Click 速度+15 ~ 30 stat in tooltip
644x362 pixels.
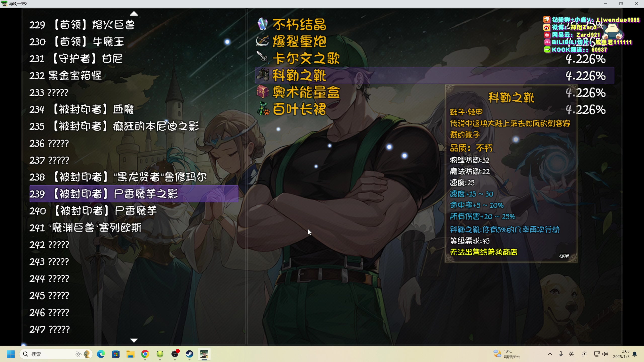(x=471, y=194)
